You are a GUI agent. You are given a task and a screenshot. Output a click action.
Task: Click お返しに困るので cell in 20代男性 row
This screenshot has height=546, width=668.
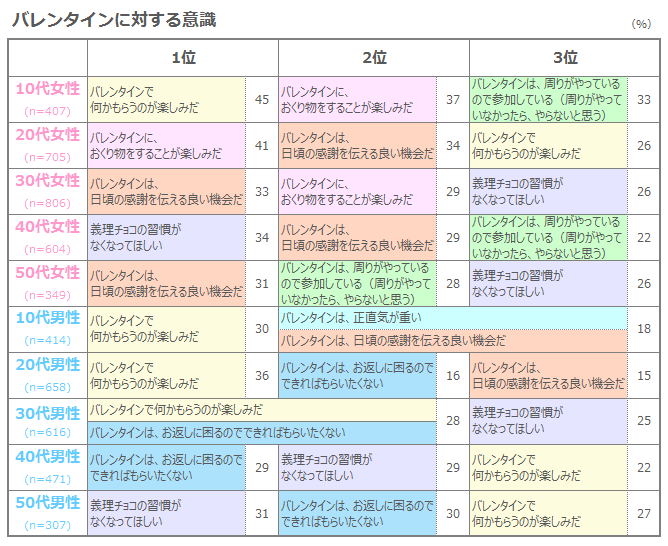[x=357, y=376]
